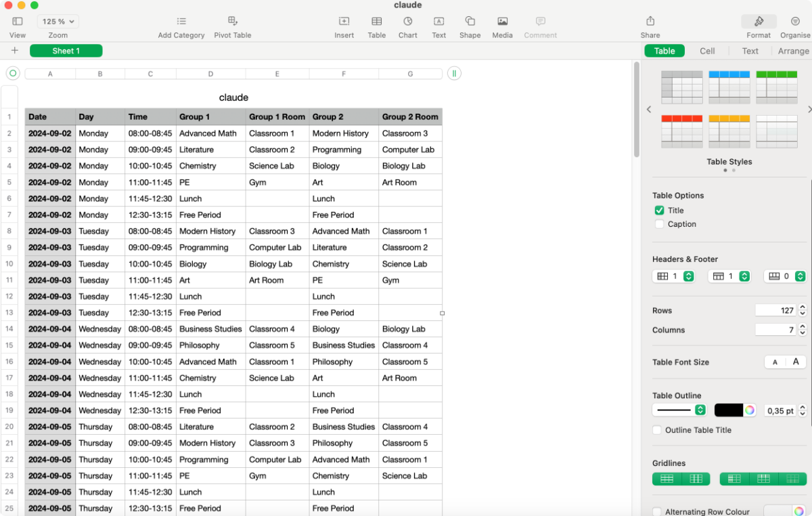Click the Rows count field
The height and width of the screenshot is (516, 812).
[775, 310]
